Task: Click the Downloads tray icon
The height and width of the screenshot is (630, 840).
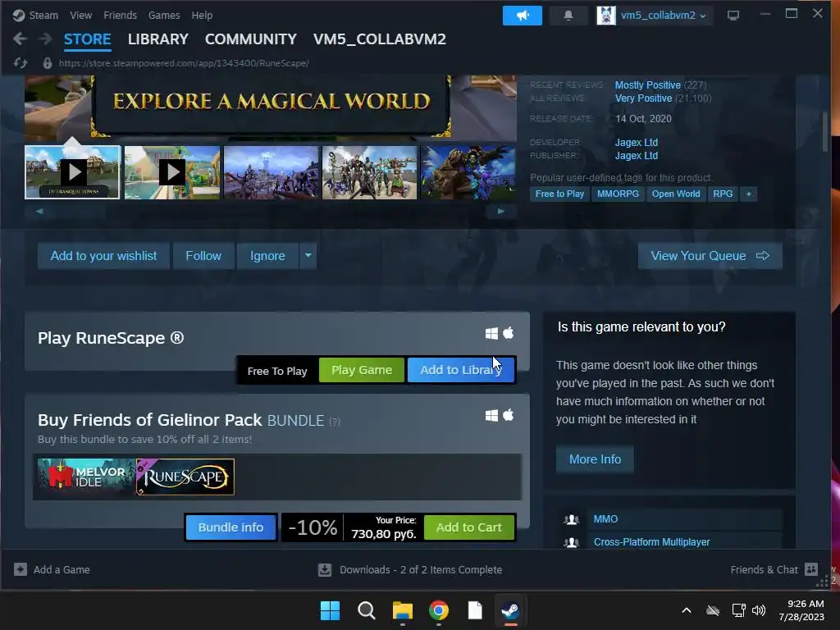Action: [325, 569]
